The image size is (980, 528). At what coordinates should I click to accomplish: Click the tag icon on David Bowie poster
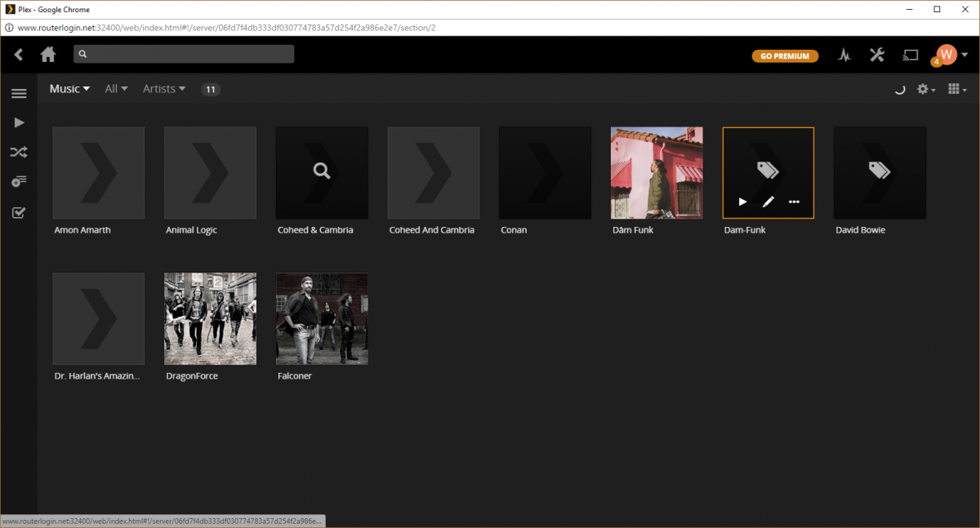[880, 170]
